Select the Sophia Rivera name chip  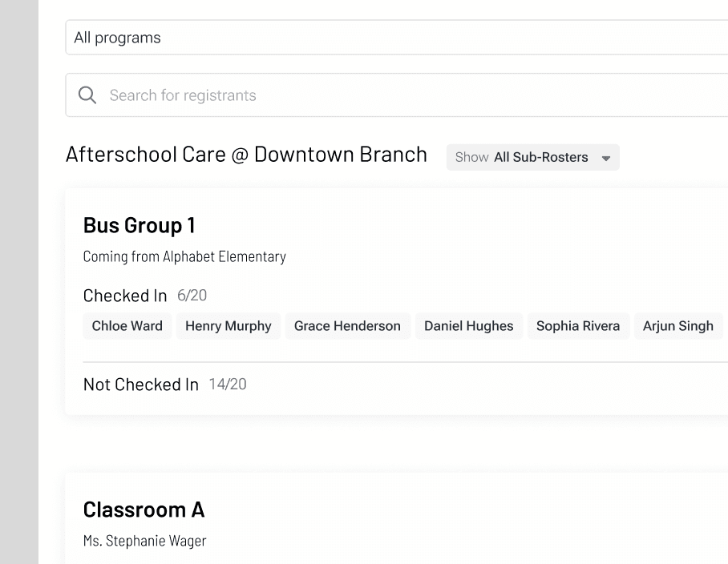[578, 326]
